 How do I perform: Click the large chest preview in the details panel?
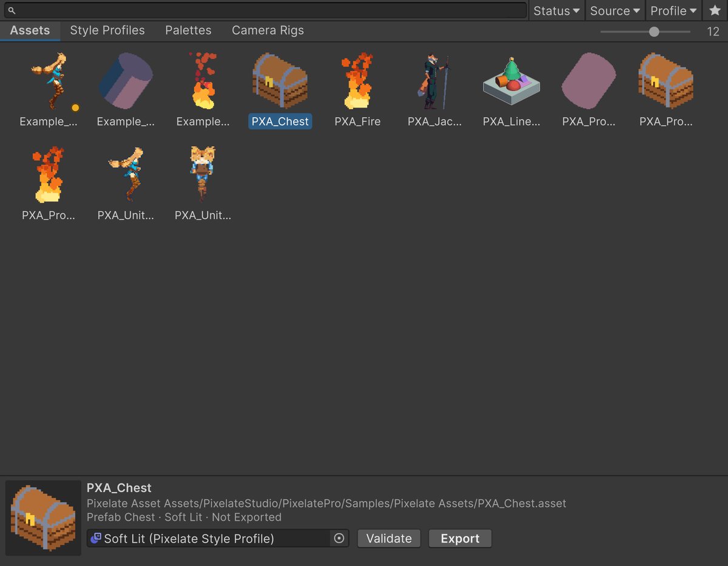point(43,517)
